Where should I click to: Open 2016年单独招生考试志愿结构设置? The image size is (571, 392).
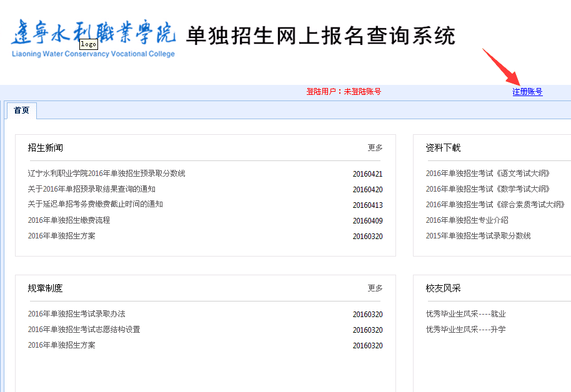[84, 330]
